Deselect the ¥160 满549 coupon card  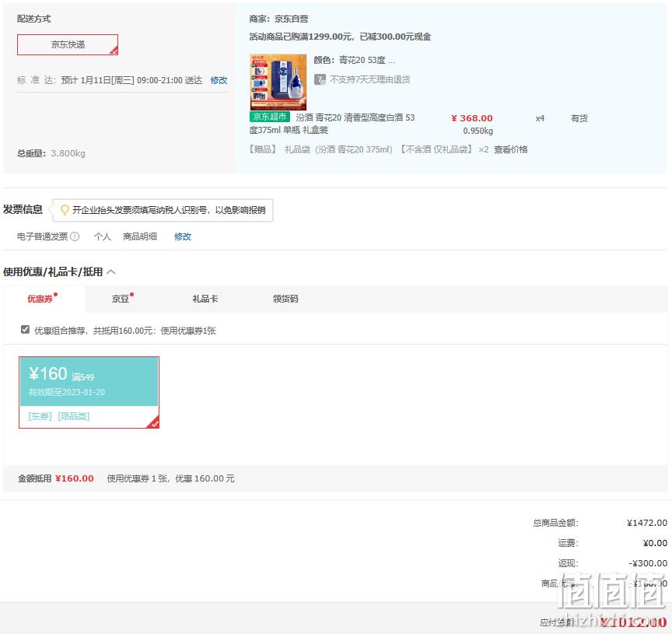pos(89,392)
